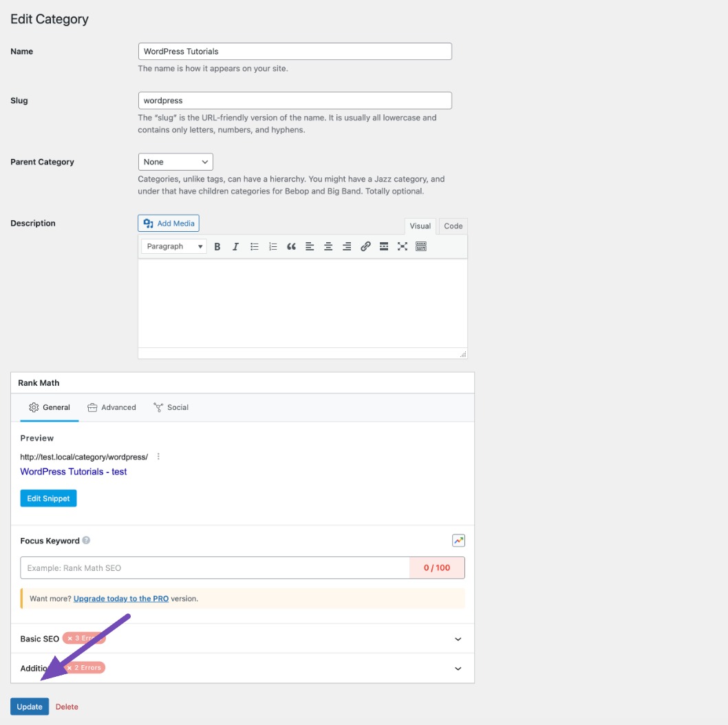The height and width of the screenshot is (725, 728).
Task: Click the Rank Math panel header
Action: [x=242, y=383]
